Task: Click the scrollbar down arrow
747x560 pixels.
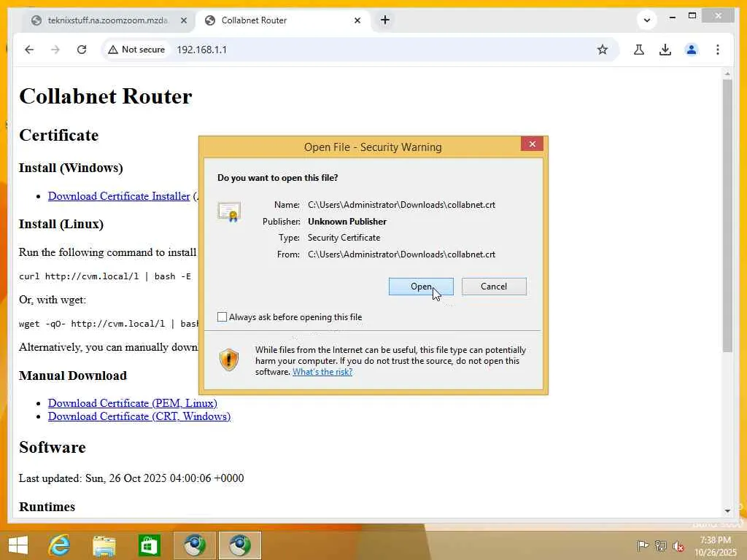Action: coord(727,511)
